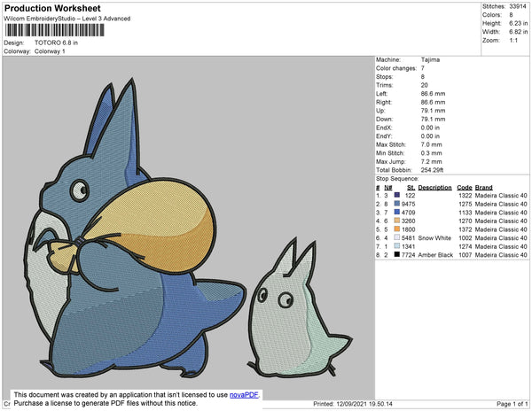Select the 'Code' column header
The image size is (532, 411).
464,188
